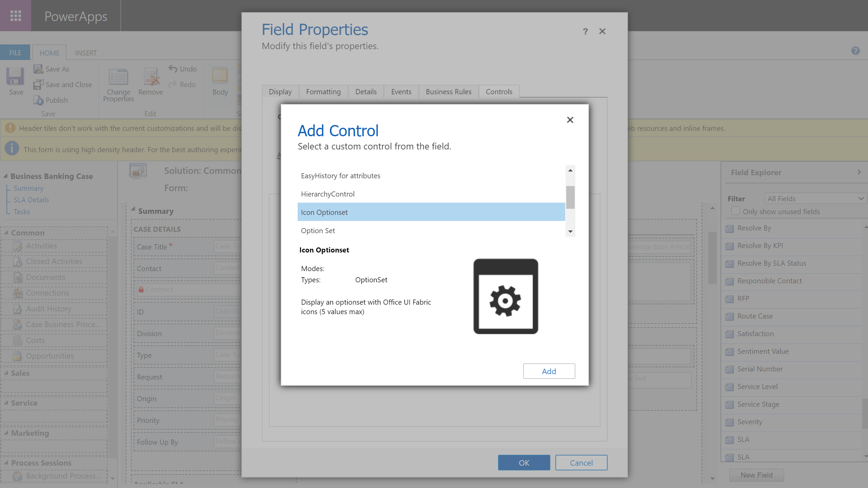
Task: Click the Save As icon
Action: click(x=38, y=69)
